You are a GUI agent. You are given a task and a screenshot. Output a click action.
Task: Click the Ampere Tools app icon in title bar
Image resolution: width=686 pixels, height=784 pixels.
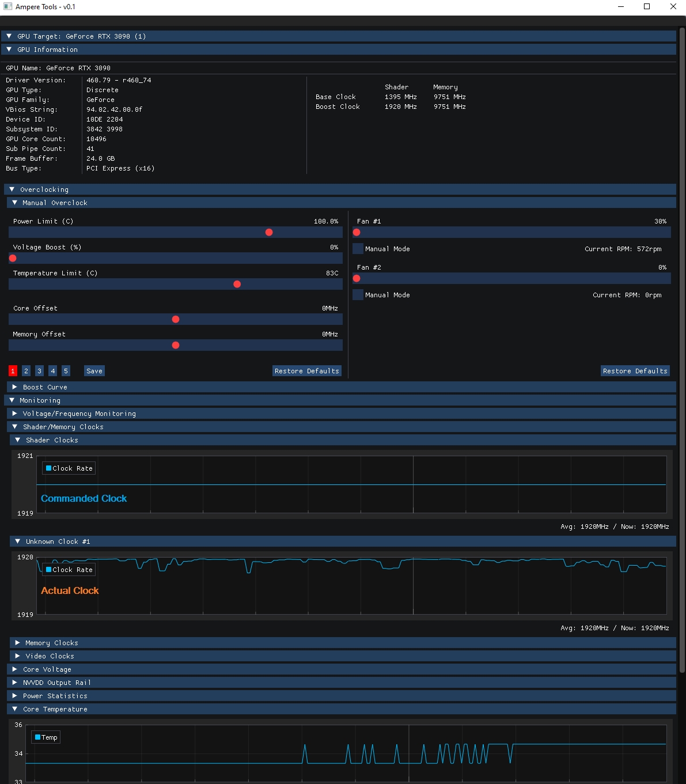click(7, 7)
